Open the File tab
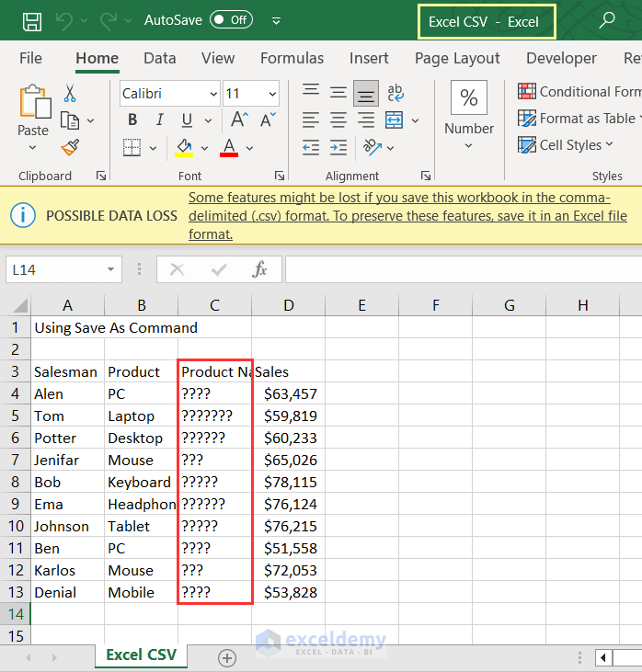Screen dimensions: 642x672 tap(30, 58)
